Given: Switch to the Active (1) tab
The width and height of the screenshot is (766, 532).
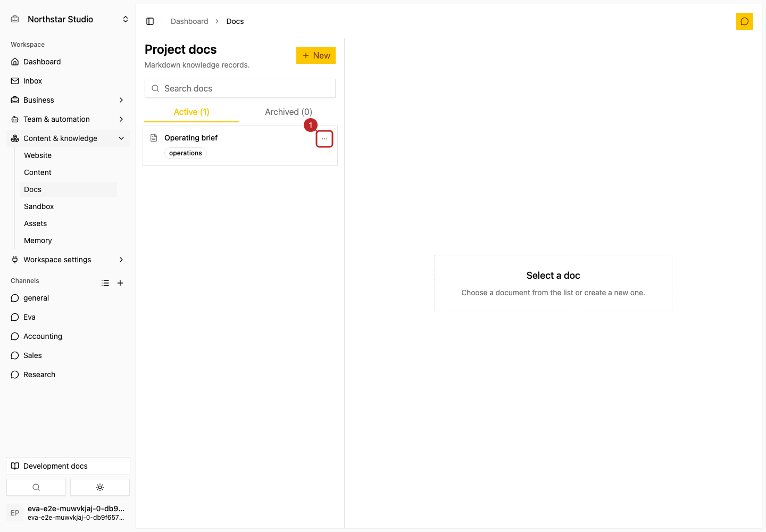Looking at the screenshot, I should point(191,112).
